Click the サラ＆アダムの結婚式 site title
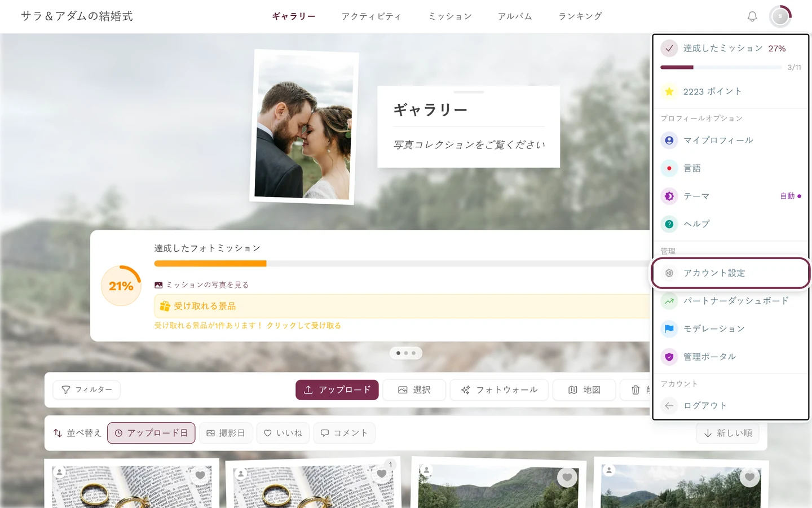The width and height of the screenshot is (812, 508). 77,16
